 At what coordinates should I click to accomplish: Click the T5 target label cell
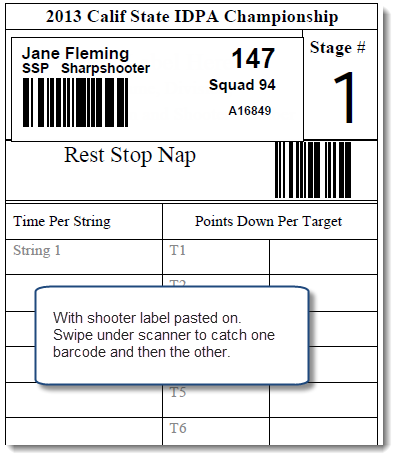click(216, 400)
